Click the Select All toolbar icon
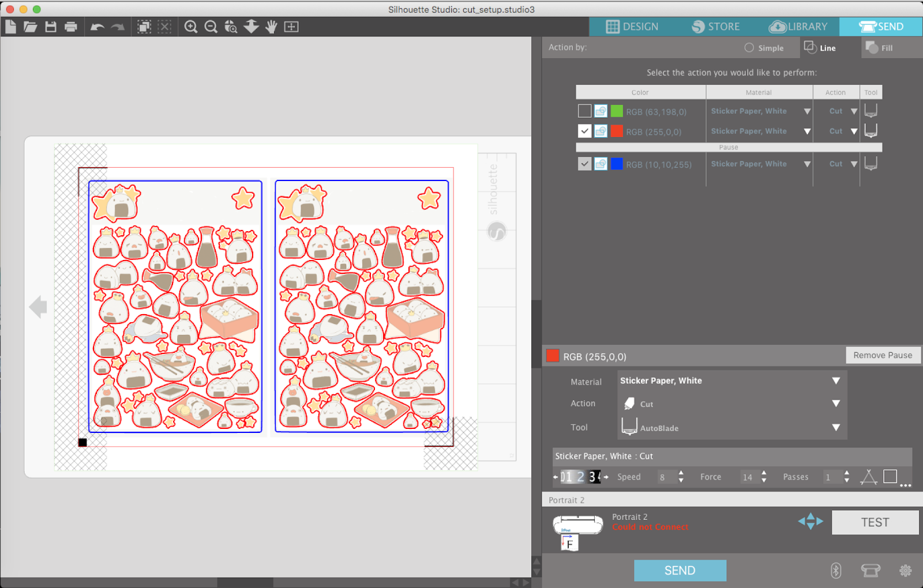This screenshot has width=923, height=588. [x=144, y=27]
